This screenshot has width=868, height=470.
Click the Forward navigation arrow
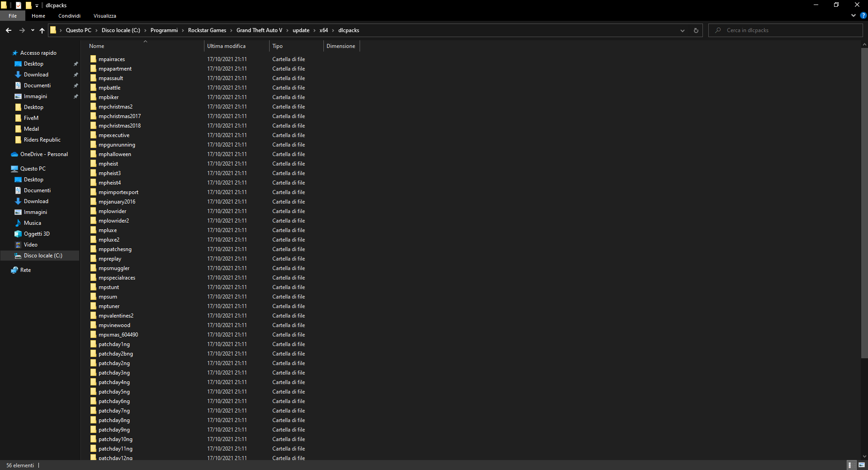point(22,30)
